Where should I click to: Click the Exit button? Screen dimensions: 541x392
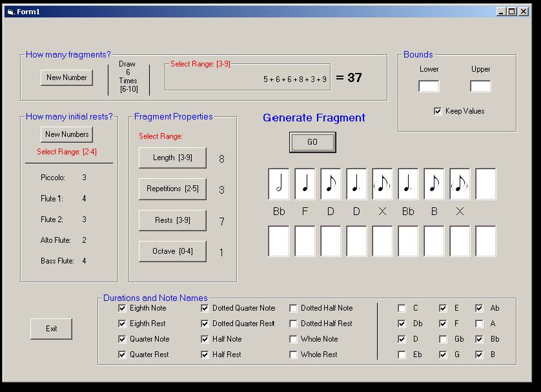point(52,329)
